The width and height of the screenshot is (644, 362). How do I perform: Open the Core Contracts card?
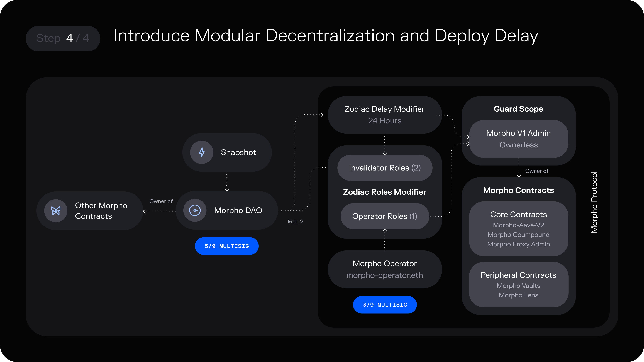click(518, 229)
